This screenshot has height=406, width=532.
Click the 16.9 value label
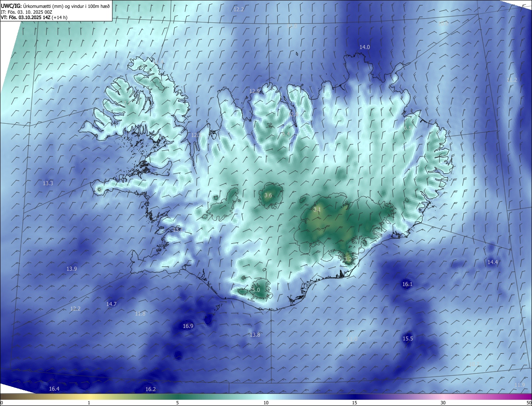pyautogui.click(x=188, y=326)
